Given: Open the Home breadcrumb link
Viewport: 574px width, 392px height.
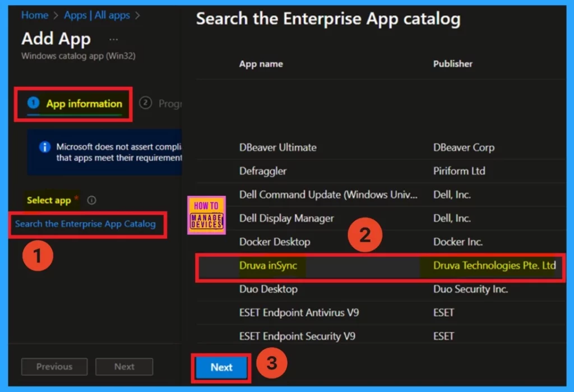Looking at the screenshot, I should tap(35, 15).
